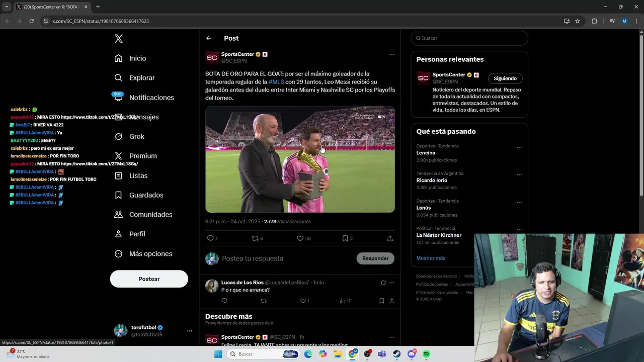Image resolution: width=644 pixels, height=362 pixels.
Task: Bookmark this page with star icon
Action: pos(578,21)
